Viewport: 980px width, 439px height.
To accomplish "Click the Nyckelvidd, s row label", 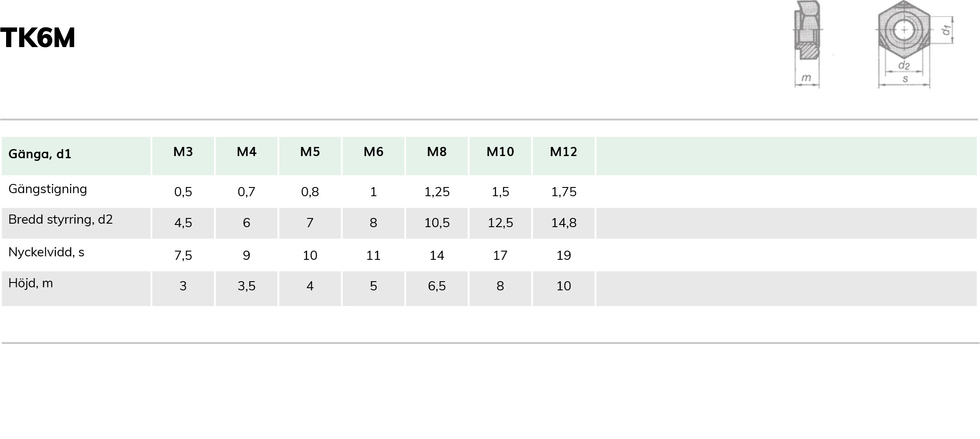I will tap(46, 252).
